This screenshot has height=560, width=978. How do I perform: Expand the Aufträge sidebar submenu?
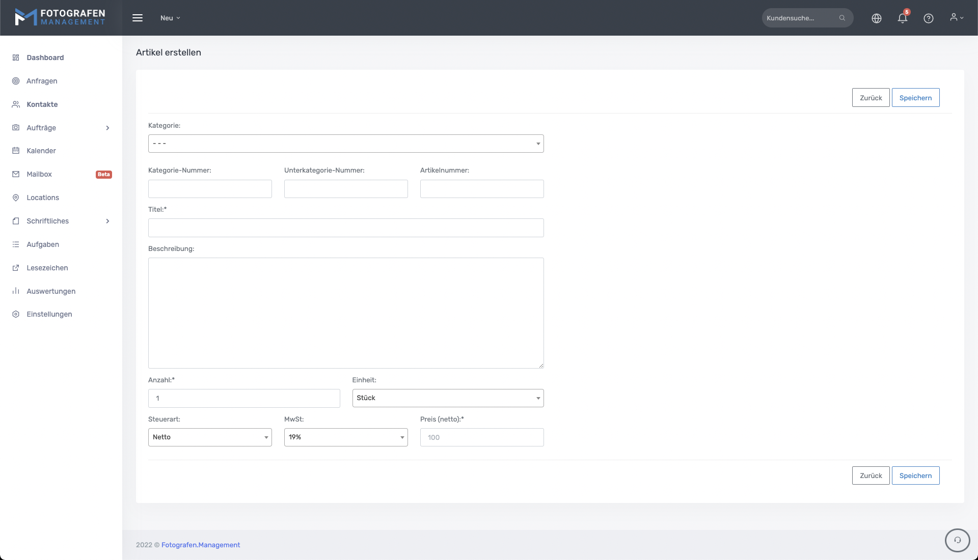pos(107,128)
